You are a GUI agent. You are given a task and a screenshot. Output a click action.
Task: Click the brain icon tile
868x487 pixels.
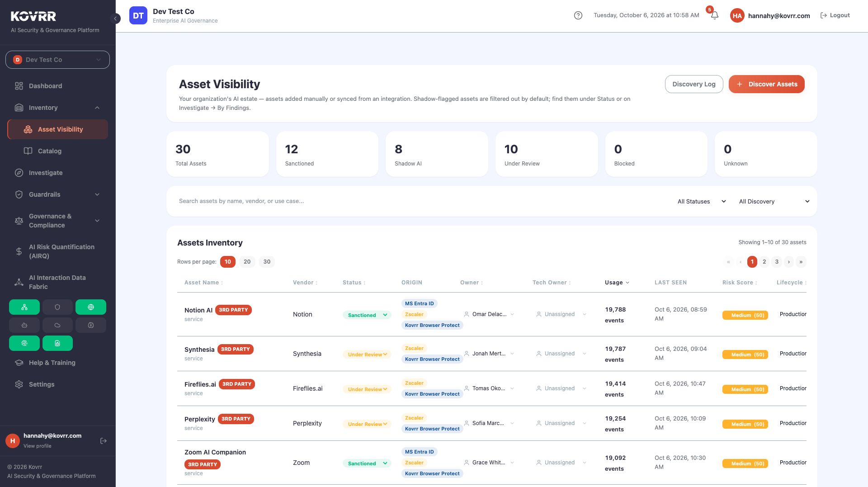[91, 325]
